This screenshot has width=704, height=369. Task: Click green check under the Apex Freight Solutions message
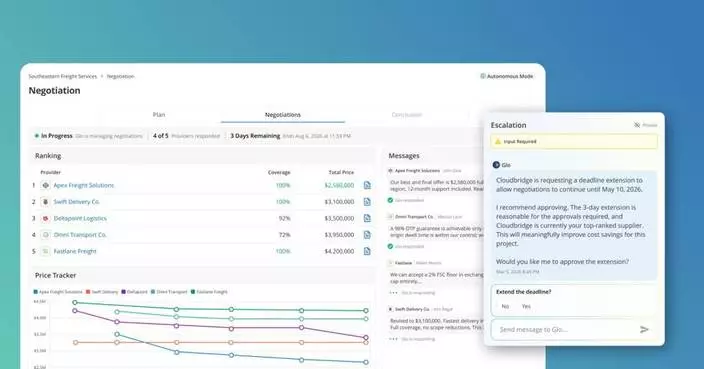[391, 200]
